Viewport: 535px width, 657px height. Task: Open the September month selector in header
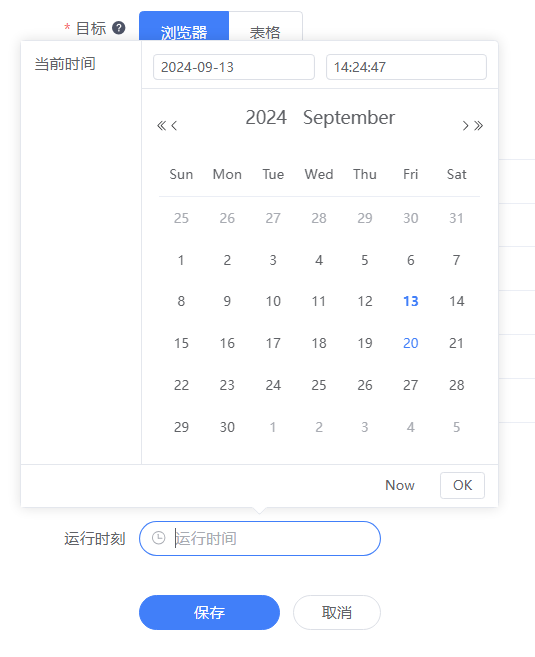coord(349,118)
